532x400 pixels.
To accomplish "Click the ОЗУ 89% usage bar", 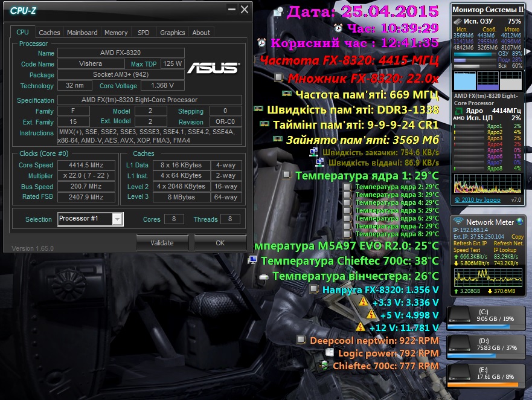I will [x=475, y=54].
